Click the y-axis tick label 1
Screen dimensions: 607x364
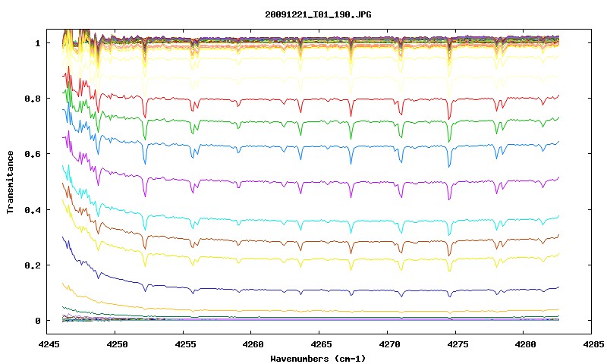[x=37, y=43]
